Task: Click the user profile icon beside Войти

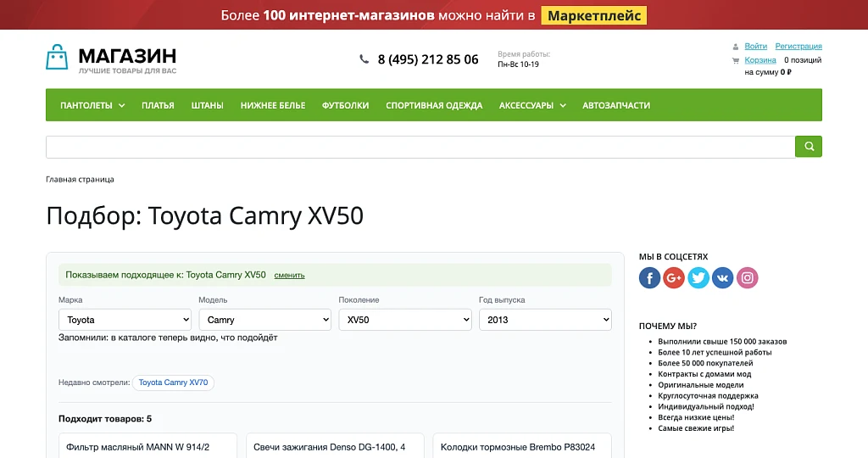Action: [x=736, y=47]
